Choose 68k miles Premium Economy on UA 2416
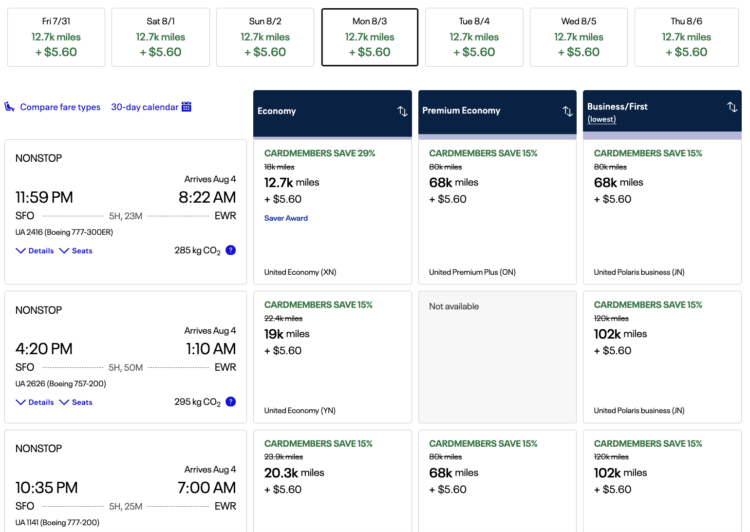 point(497,212)
